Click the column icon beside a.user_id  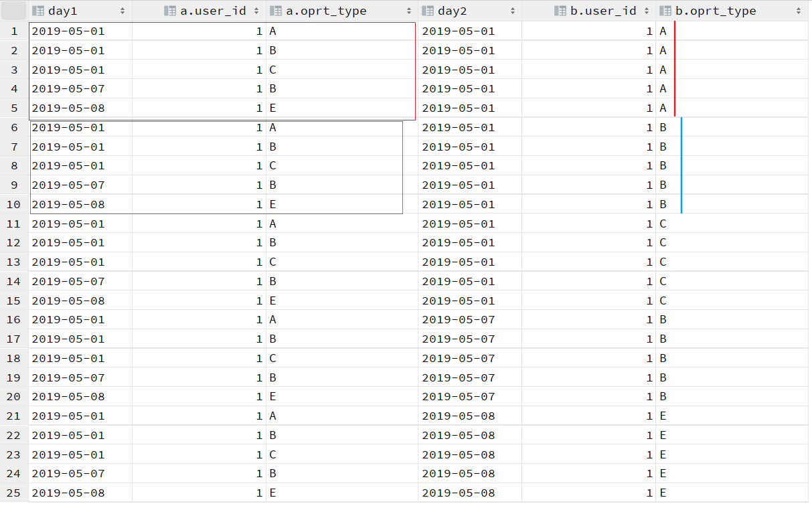(170, 11)
